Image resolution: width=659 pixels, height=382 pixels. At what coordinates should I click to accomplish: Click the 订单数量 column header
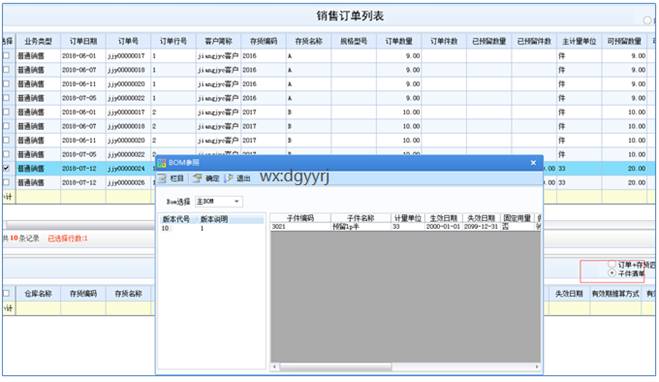399,41
